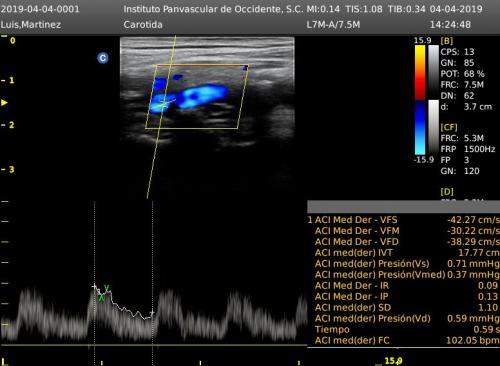500x366 pixels.
Task: Click the [CF] color flow parameters header
Action: click(x=449, y=127)
